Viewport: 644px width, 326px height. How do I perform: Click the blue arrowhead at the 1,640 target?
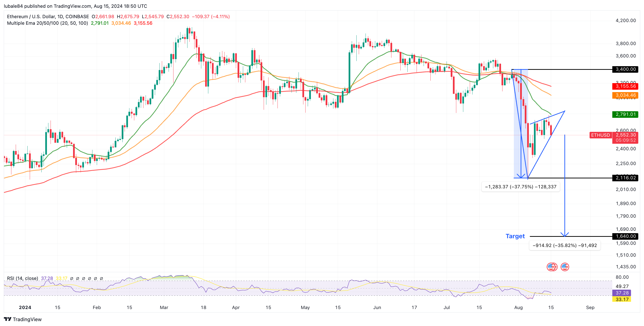tap(564, 235)
